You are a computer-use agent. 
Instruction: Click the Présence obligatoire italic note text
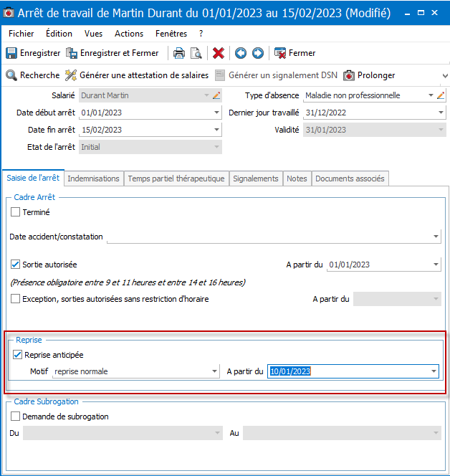click(128, 282)
